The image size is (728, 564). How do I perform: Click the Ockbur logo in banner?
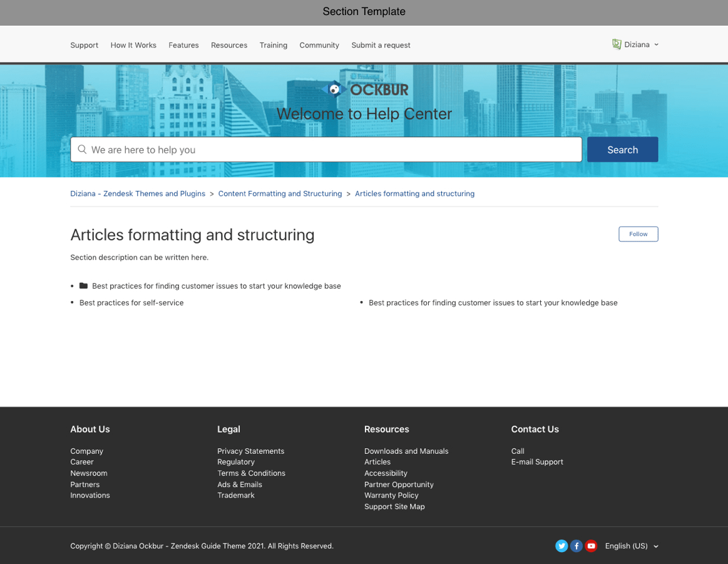coord(364,90)
